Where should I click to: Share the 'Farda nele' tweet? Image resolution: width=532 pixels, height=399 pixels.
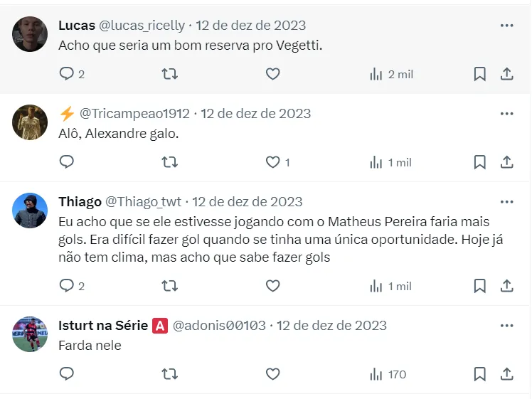(507, 374)
